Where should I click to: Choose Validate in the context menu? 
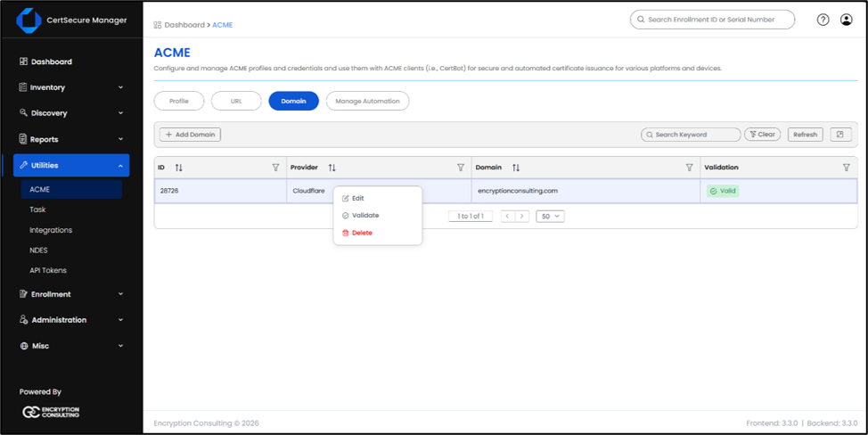(x=378, y=216)
